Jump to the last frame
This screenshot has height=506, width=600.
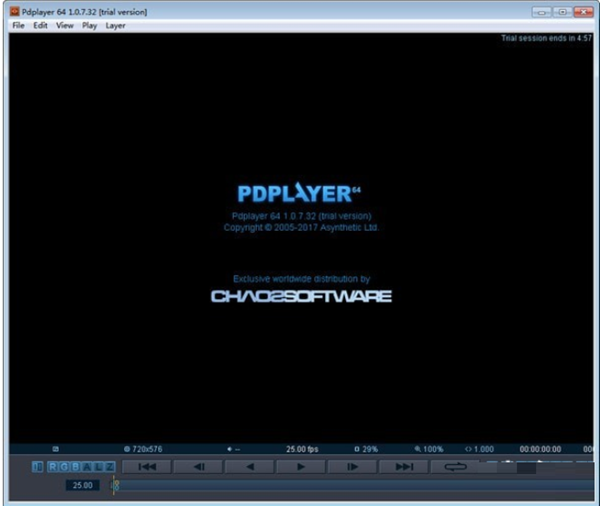tap(404, 466)
